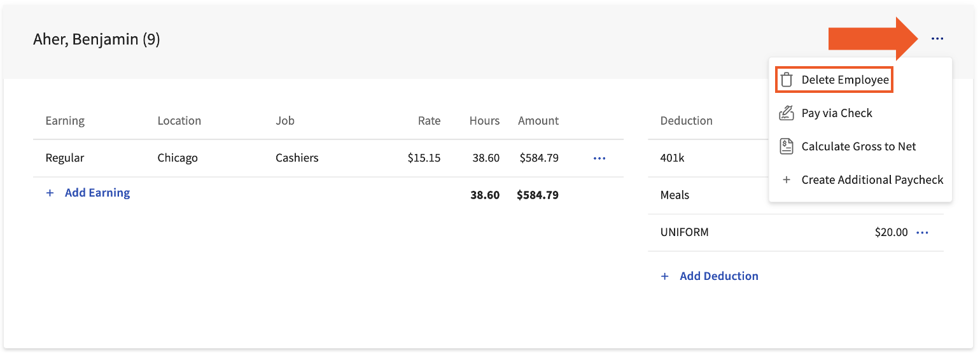Click the Regular earning cell
Screen dimensions: 980x355
point(65,158)
